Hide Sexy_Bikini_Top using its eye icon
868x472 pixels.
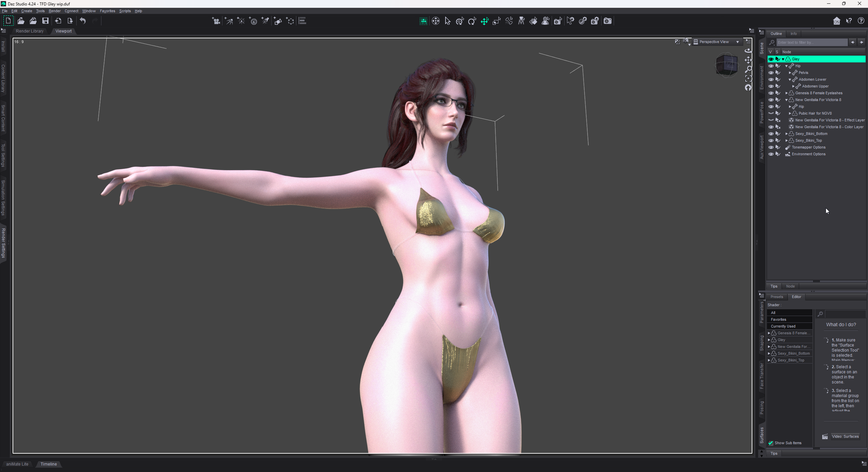click(771, 140)
